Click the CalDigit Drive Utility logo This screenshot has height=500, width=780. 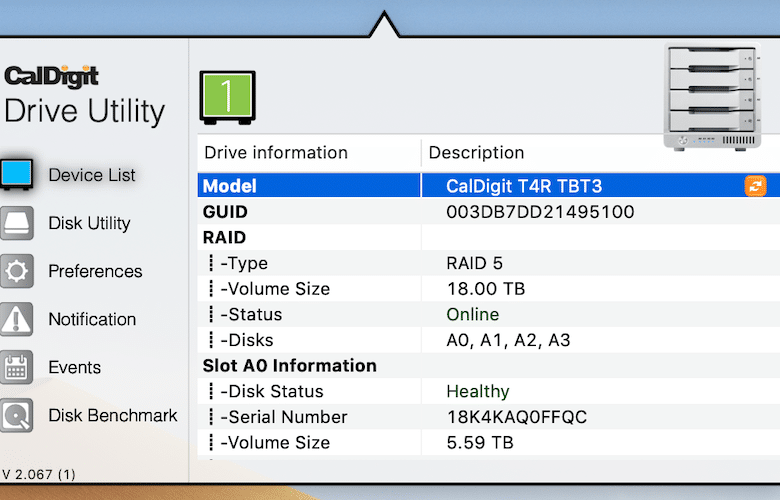[84, 95]
